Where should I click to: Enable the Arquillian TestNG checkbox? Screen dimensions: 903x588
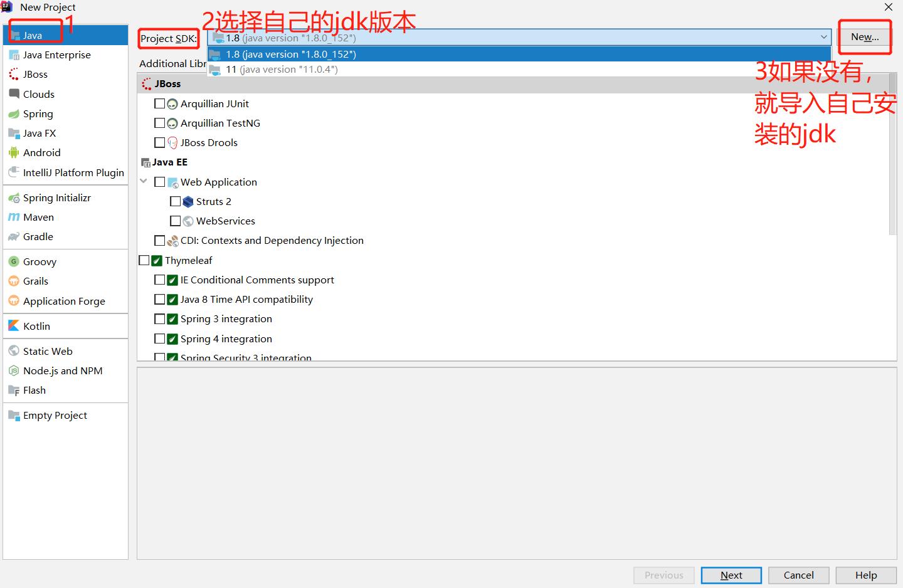coord(159,123)
